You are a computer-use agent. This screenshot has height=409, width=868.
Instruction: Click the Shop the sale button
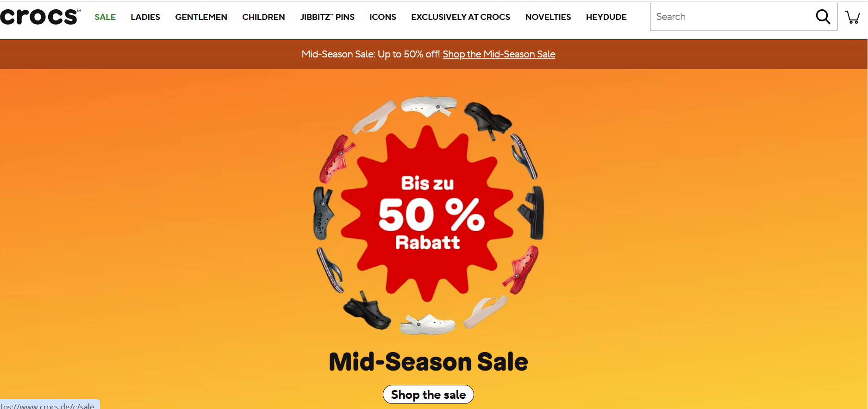coord(428,395)
